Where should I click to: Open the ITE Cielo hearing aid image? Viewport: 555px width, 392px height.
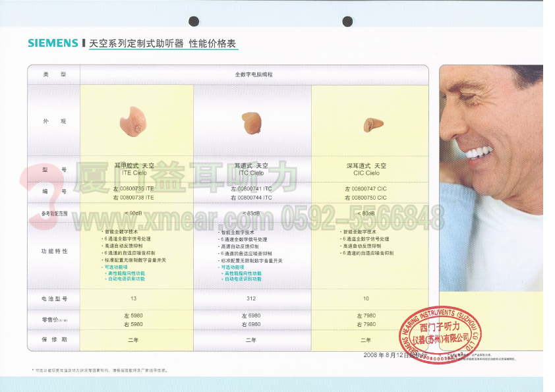[133, 121]
